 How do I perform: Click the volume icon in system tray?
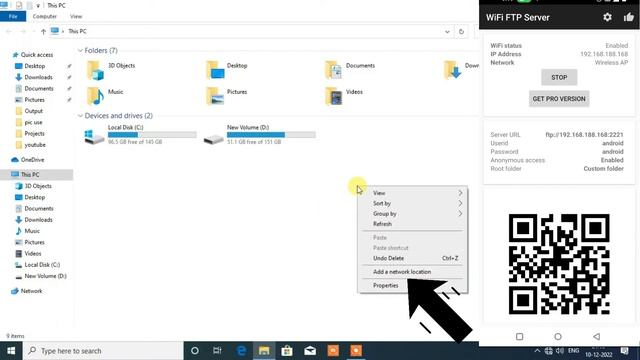point(560,351)
